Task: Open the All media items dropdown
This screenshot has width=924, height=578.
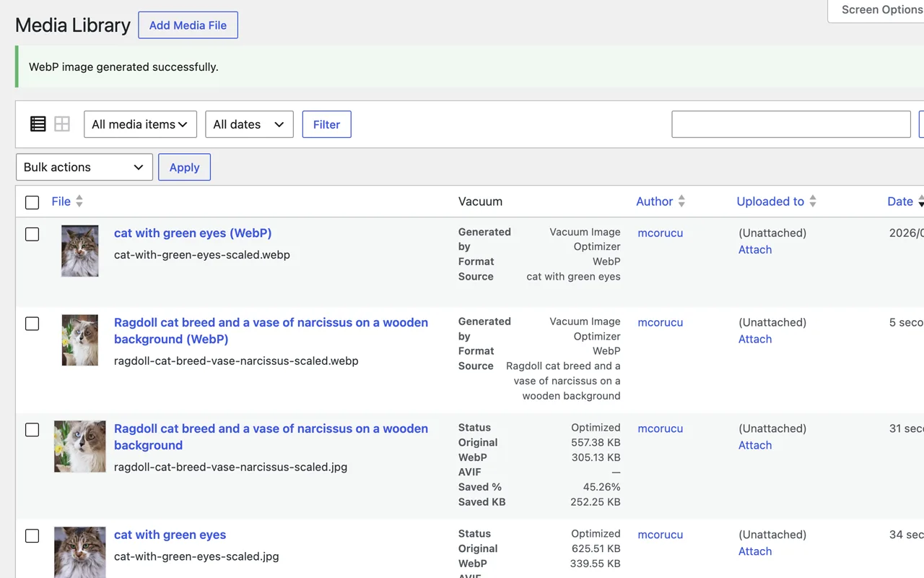Action: pyautogui.click(x=140, y=124)
